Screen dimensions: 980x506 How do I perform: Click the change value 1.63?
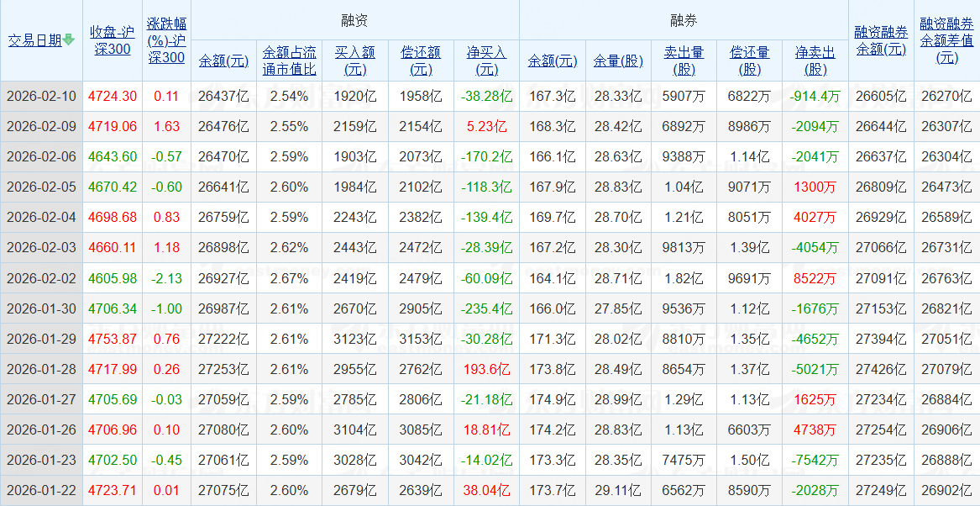click(166, 126)
